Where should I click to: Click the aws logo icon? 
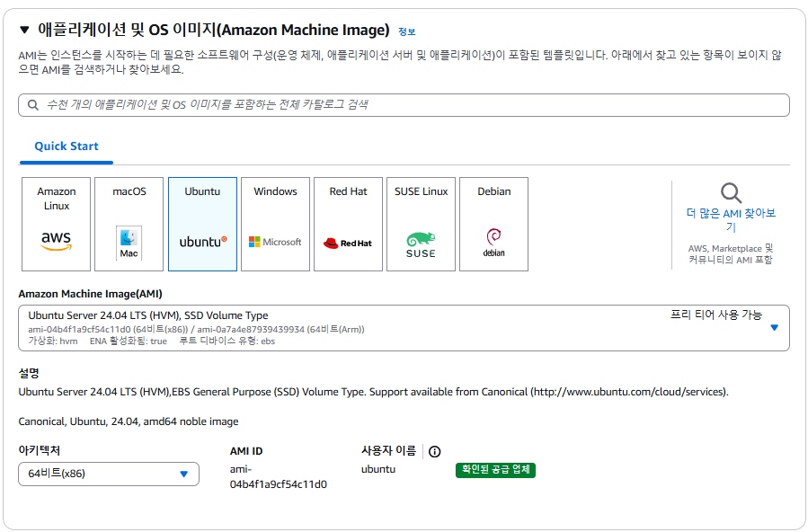(56, 241)
